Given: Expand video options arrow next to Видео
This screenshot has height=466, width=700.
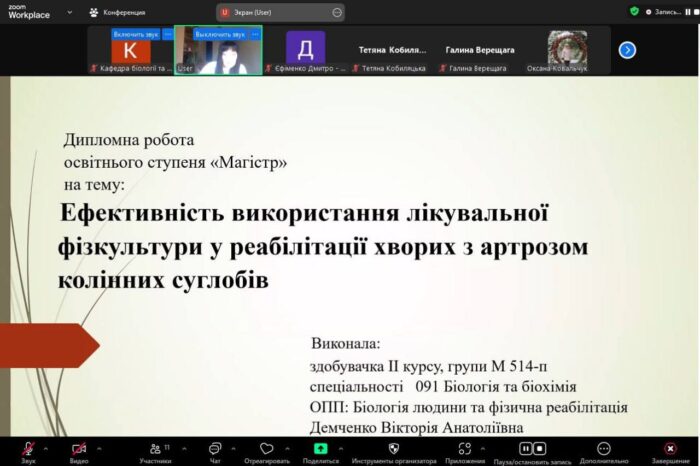Looking at the screenshot, I should tap(100, 445).
